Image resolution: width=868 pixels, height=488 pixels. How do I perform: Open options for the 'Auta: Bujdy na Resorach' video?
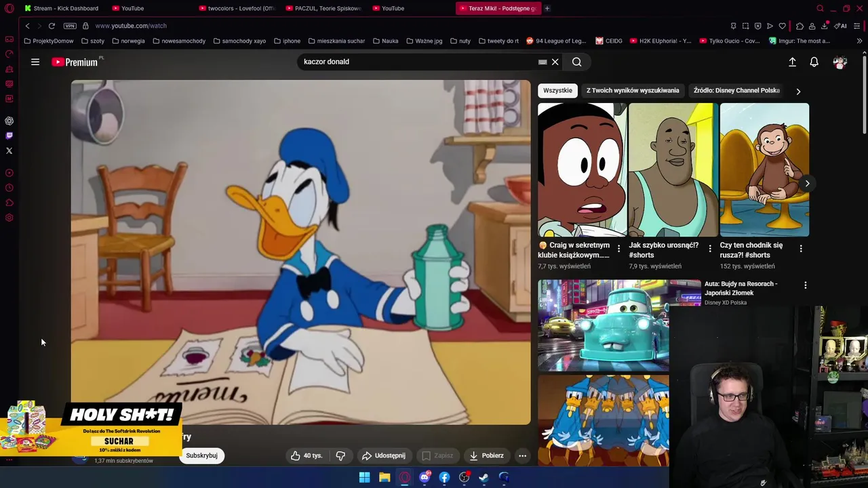tap(806, 285)
